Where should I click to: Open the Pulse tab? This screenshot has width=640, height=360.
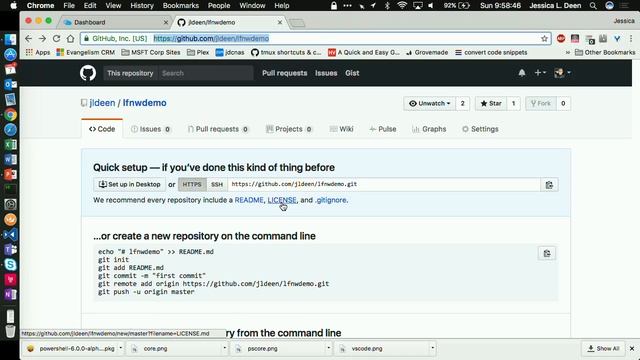point(382,129)
